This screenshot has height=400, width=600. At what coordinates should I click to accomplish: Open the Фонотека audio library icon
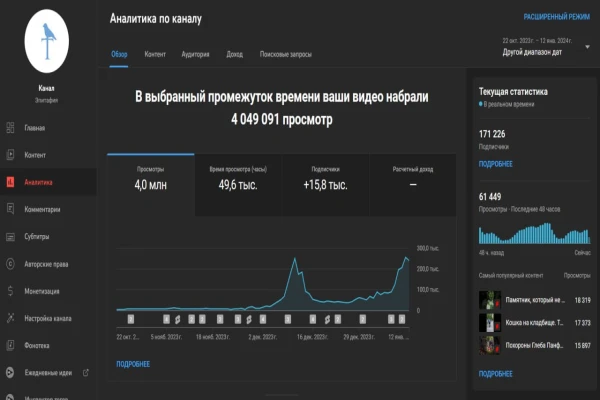(x=10, y=345)
